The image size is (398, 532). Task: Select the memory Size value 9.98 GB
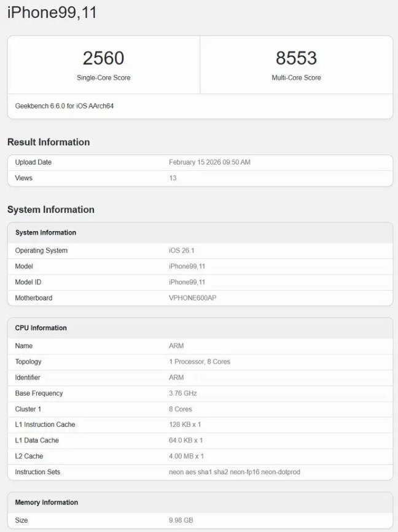(x=181, y=520)
